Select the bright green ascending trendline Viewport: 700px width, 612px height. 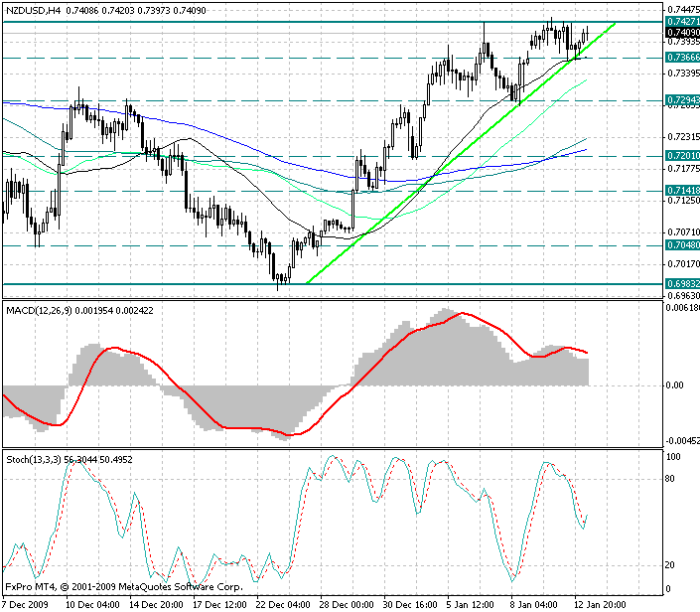(x=461, y=152)
